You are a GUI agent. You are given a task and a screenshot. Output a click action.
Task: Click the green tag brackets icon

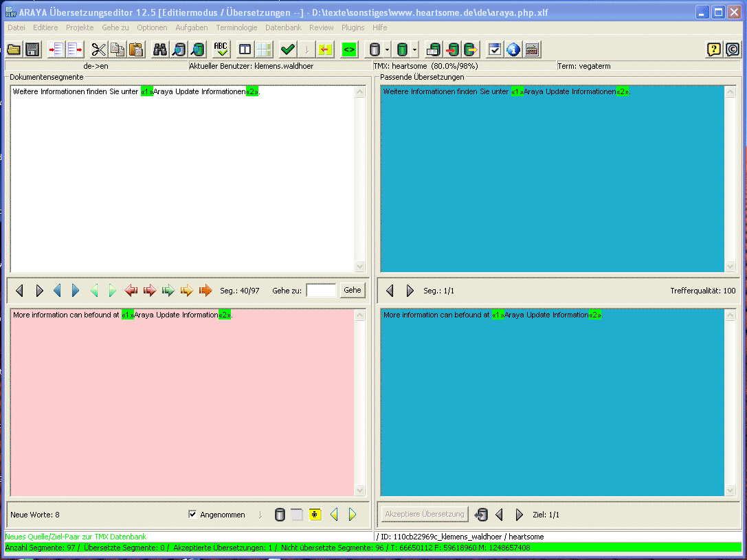point(349,49)
